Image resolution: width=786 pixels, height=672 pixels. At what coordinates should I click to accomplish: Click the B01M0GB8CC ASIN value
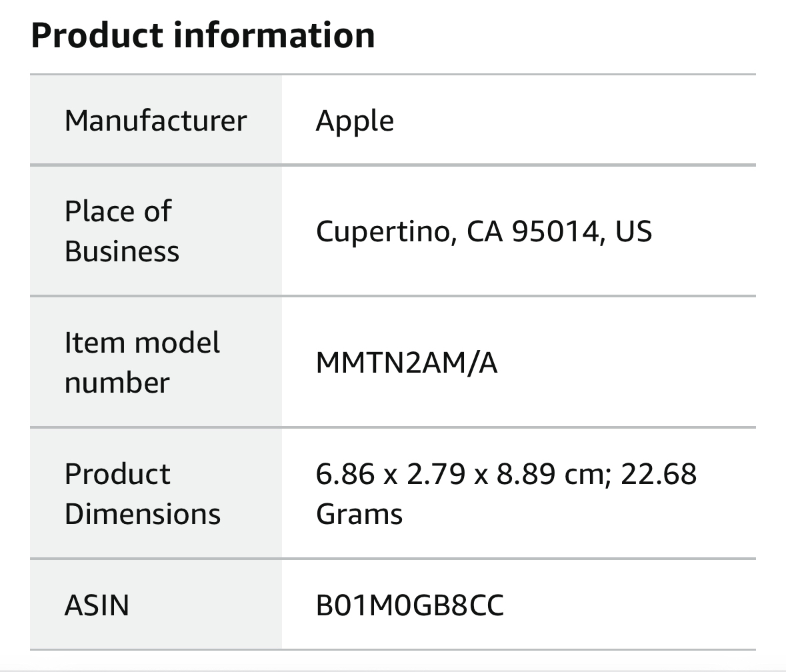tap(409, 605)
